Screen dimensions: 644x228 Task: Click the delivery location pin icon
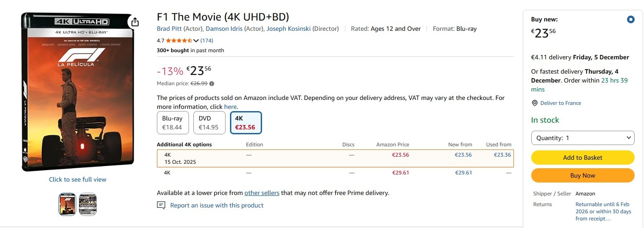tap(535, 103)
